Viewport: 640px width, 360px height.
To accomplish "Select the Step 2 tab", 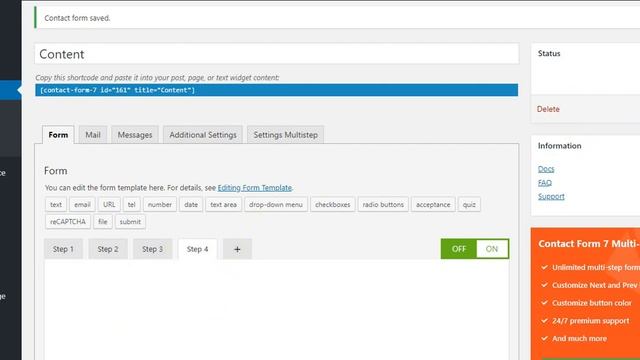I will click(x=108, y=249).
